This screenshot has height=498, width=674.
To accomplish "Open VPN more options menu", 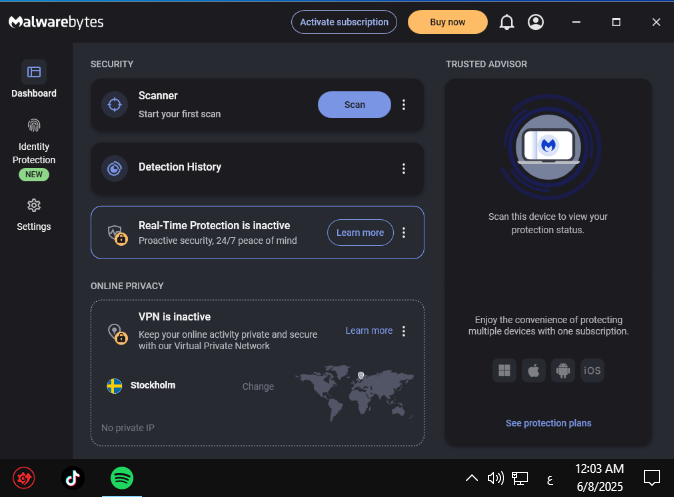I will click(x=404, y=331).
